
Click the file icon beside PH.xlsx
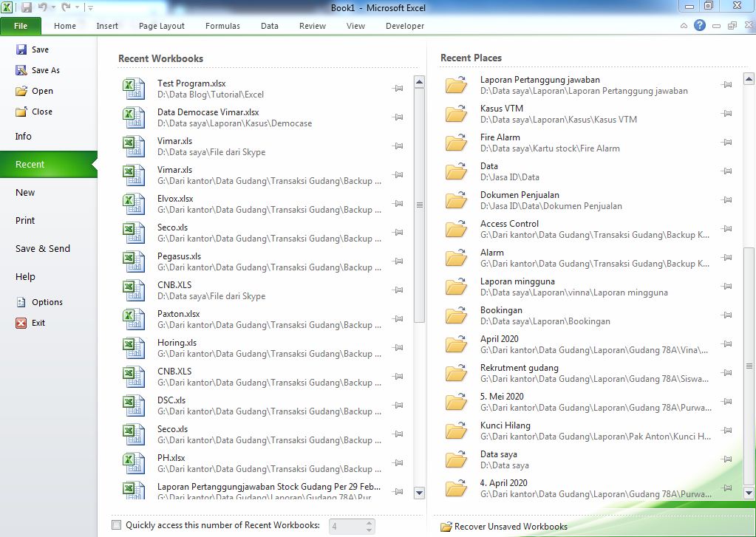133,463
